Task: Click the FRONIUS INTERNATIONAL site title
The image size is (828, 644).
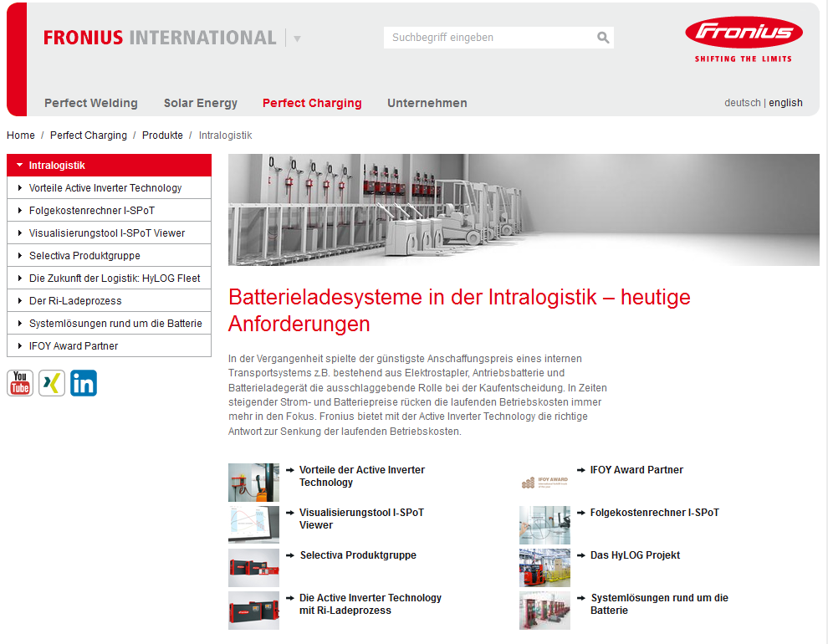Action: (160, 38)
